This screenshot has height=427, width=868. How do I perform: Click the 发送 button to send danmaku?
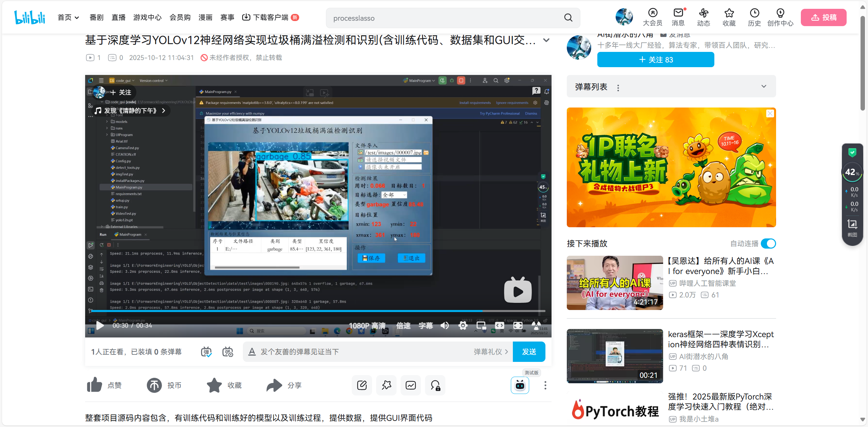(529, 352)
